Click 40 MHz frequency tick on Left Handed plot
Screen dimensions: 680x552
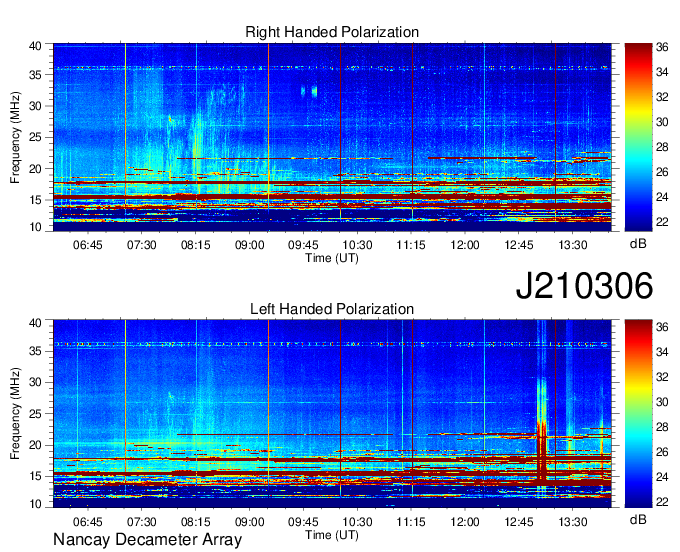pyautogui.click(x=35, y=323)
